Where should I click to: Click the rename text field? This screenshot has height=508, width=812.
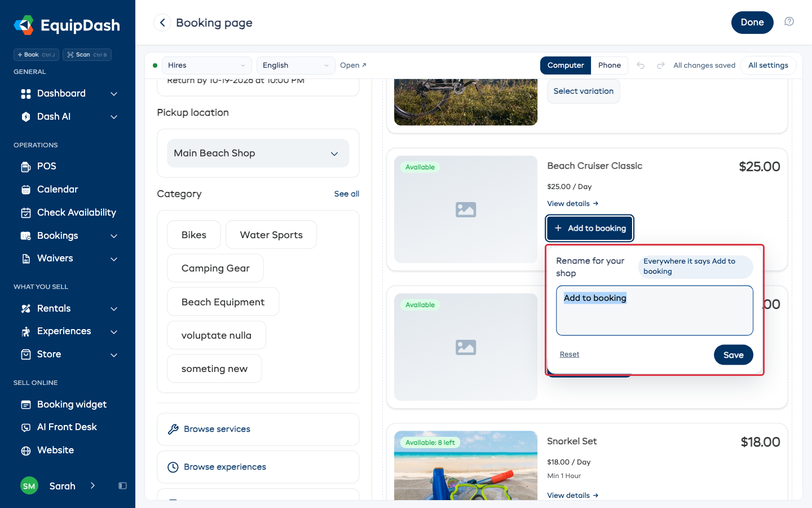655,310
